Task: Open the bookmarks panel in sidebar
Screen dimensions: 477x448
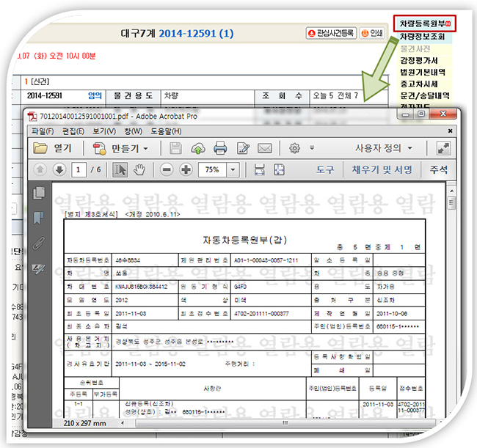Action: pyautogui.click(x=39, y=217)
